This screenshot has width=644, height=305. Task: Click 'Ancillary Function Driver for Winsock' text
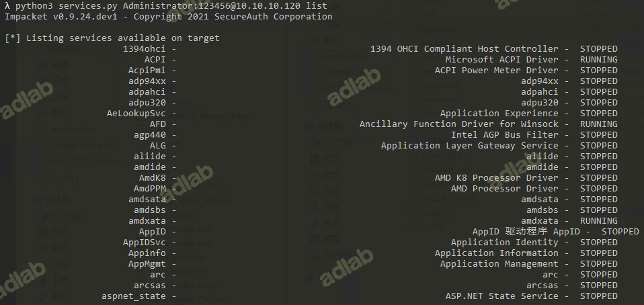click(x=458, y=124)
